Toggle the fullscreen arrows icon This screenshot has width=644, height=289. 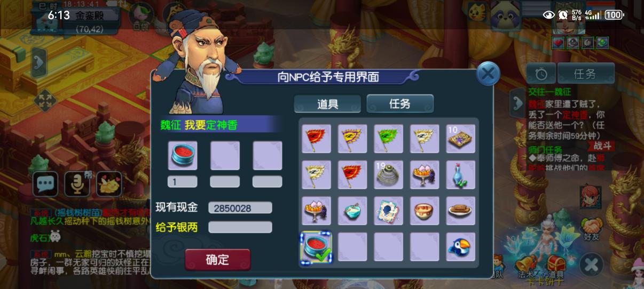45,100
